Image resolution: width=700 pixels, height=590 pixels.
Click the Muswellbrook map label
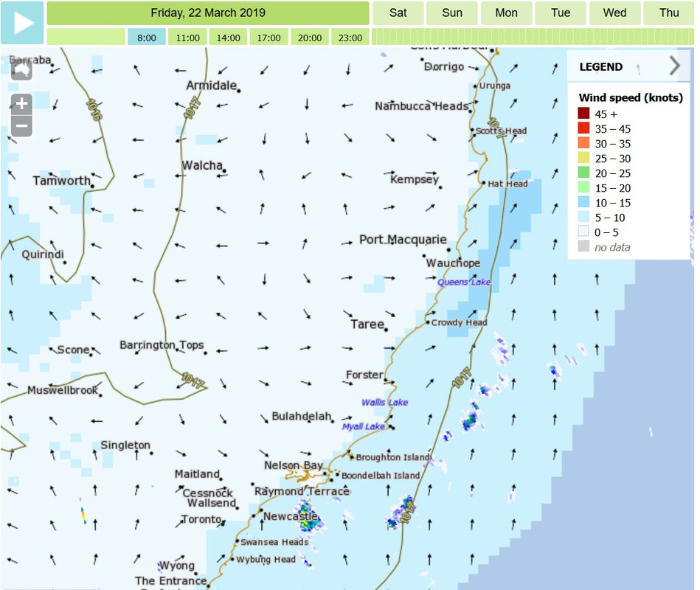pos(63,391)
